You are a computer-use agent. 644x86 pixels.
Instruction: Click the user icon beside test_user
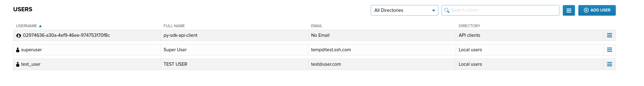pos(18,64)
